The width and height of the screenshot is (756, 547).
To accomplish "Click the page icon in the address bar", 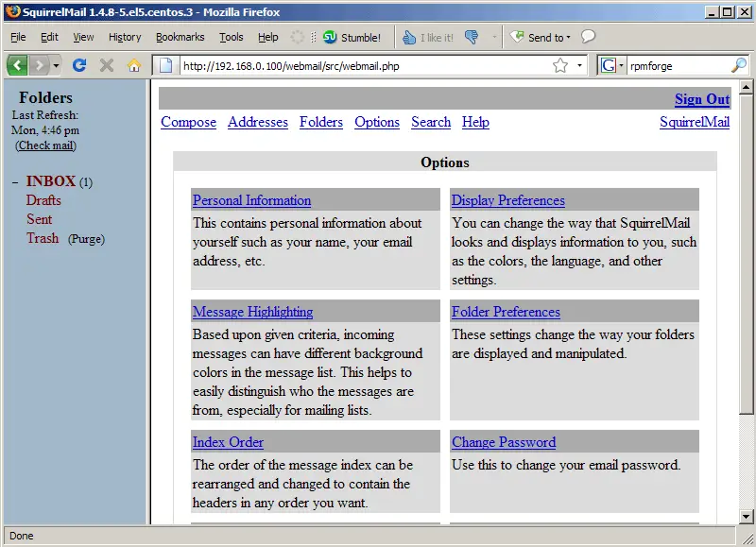I will click(166, 65).
